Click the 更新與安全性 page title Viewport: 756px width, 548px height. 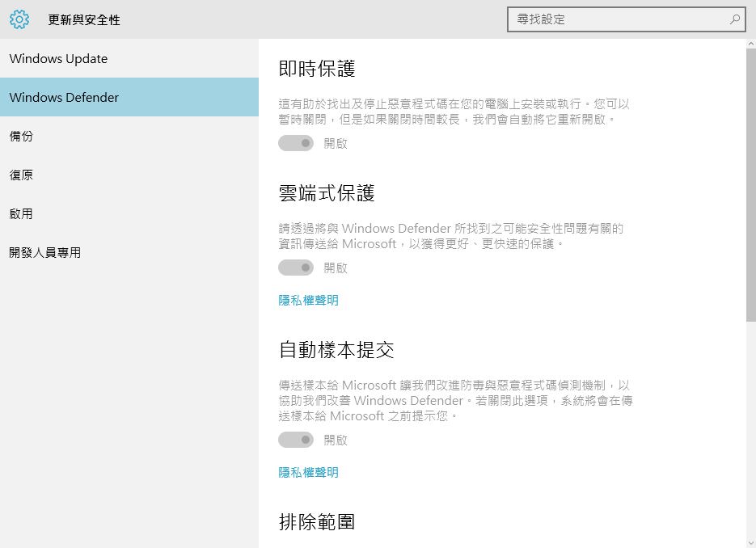(x=84, y=19)
